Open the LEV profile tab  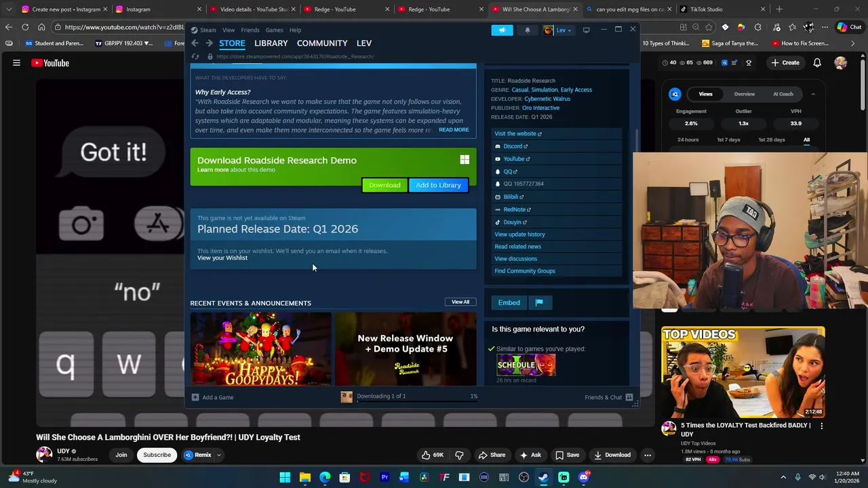[364, 43]
